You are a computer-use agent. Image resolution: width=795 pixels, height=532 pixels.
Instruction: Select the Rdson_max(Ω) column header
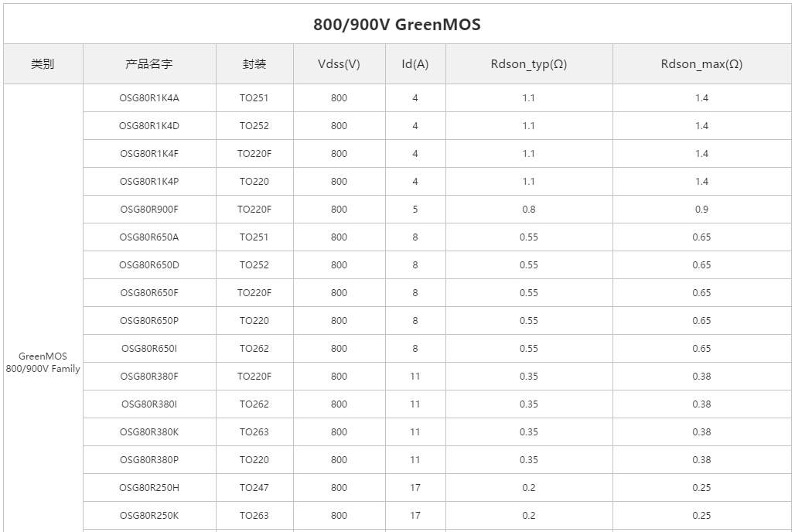701,64
